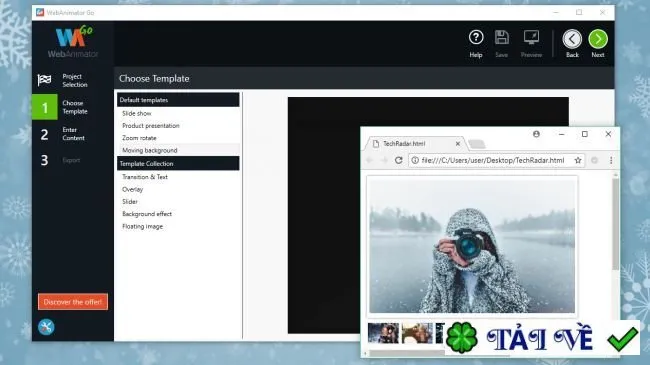The height and width of the screenshot is (365, 650).
Task: Select the Template Collection header
Action: pyautogui.click(x=178, y=163)
